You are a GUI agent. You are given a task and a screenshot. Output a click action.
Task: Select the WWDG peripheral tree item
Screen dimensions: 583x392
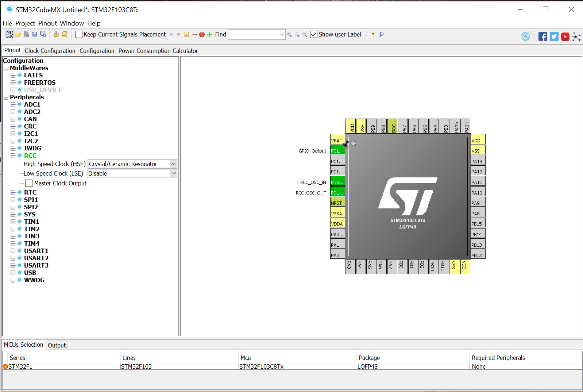(34, 280)
